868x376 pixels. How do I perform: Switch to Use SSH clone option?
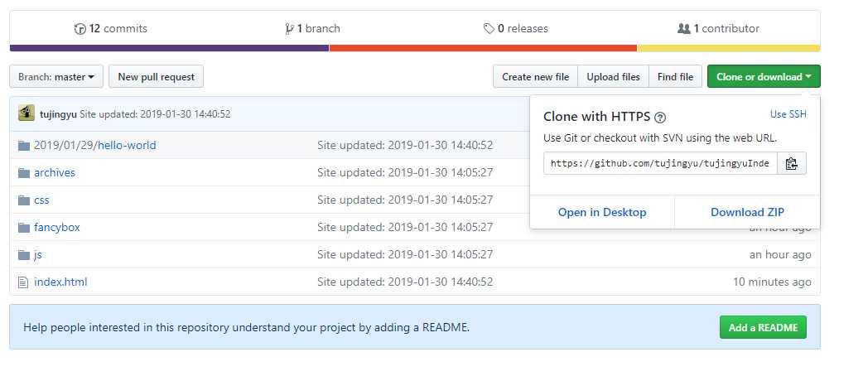(x=788, y=114)
